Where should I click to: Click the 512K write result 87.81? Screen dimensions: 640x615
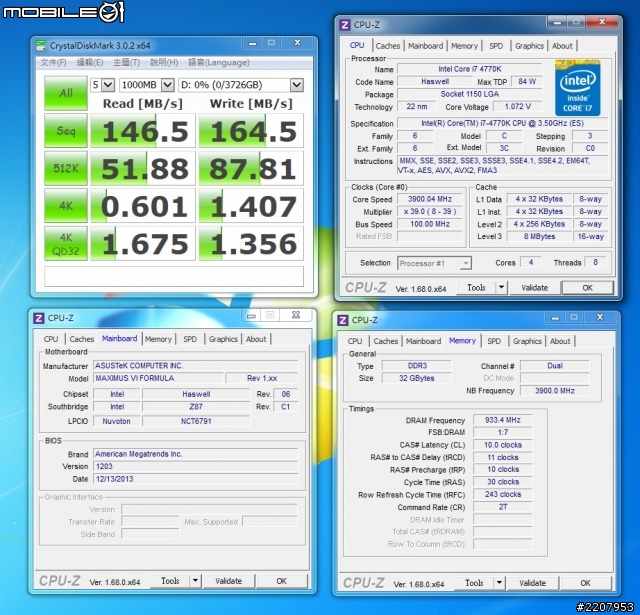click(251, 169)
